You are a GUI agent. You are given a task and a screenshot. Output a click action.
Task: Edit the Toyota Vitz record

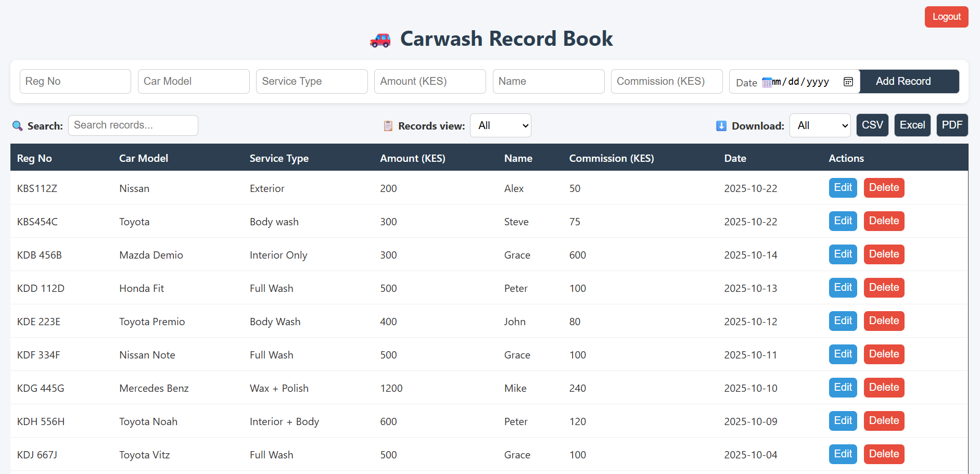pyautogui.click(x=843, y=454)
